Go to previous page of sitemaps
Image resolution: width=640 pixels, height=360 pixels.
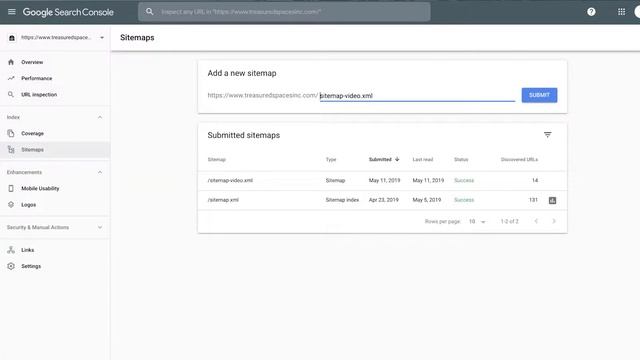536,221
